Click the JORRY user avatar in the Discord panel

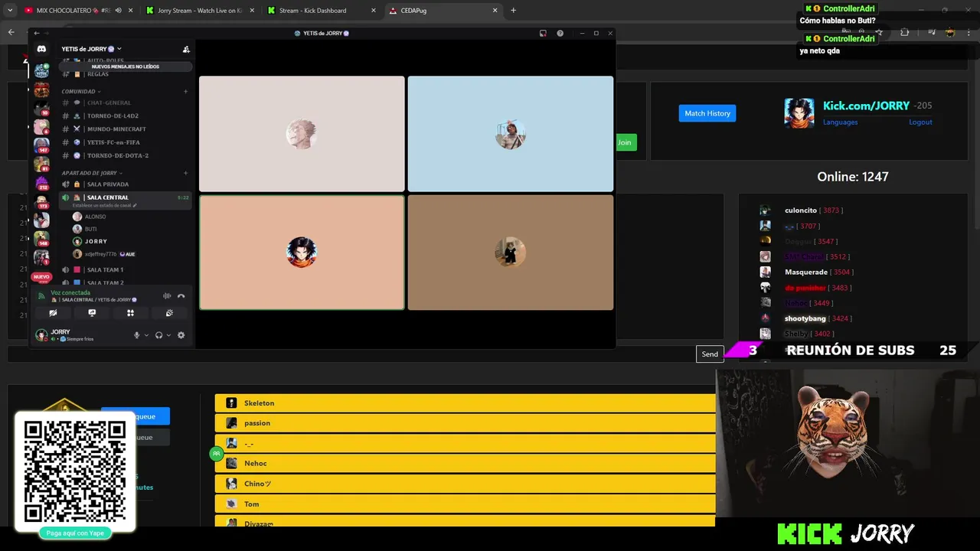(41, 335)
